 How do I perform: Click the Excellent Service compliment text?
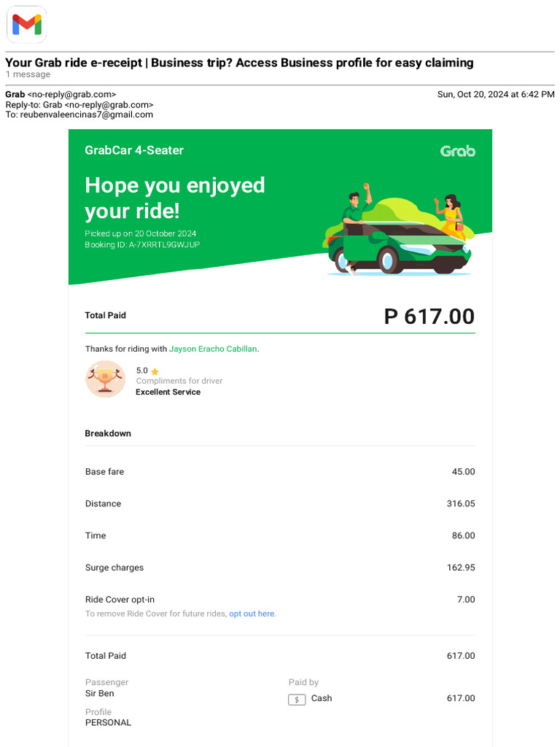click(x=168, y=392)
